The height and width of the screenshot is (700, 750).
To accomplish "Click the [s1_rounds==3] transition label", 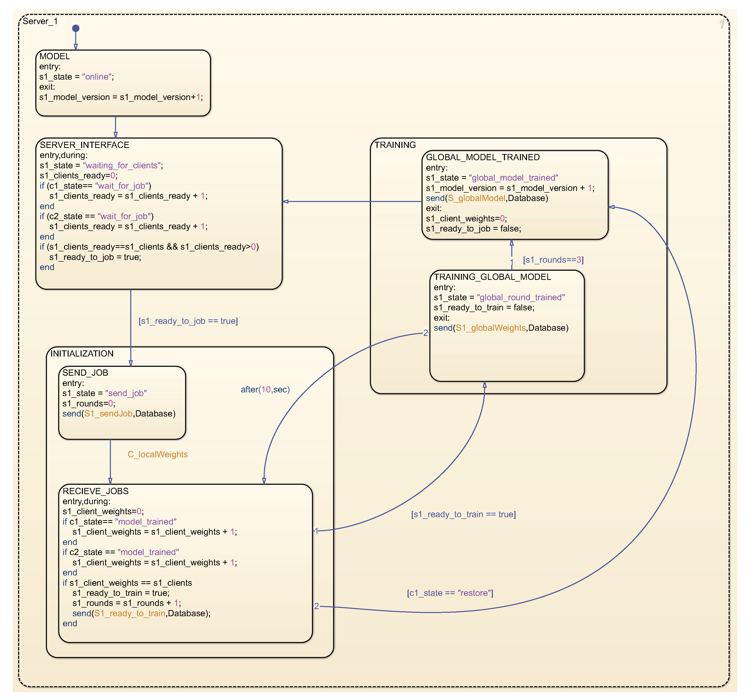I will pos(553,260).
